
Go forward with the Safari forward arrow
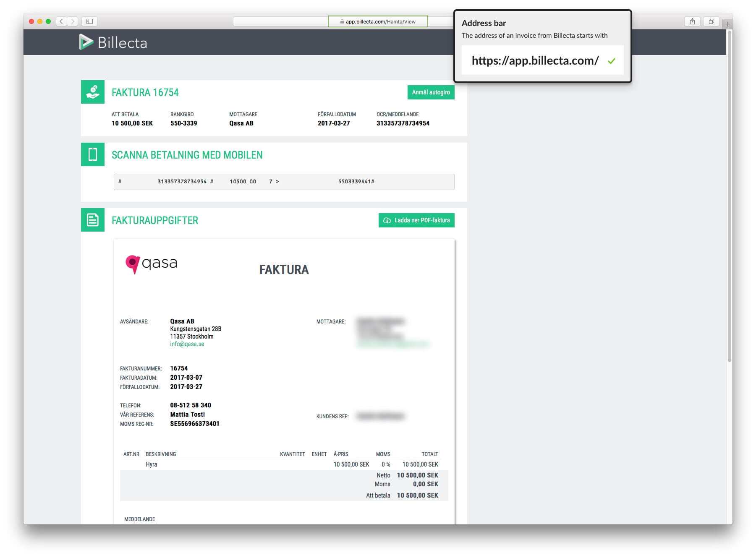click(x=73, y=21)
